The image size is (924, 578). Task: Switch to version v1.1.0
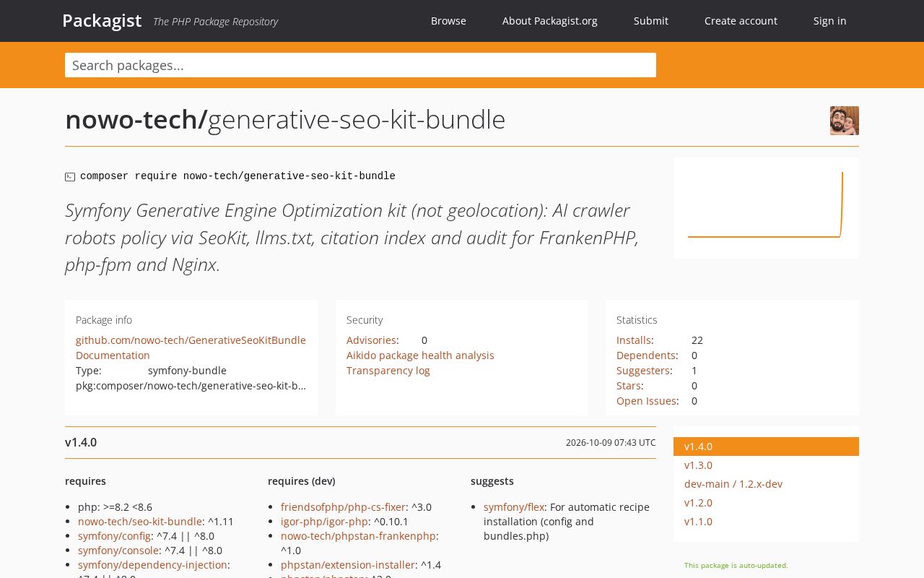click(x=698, y=522)
